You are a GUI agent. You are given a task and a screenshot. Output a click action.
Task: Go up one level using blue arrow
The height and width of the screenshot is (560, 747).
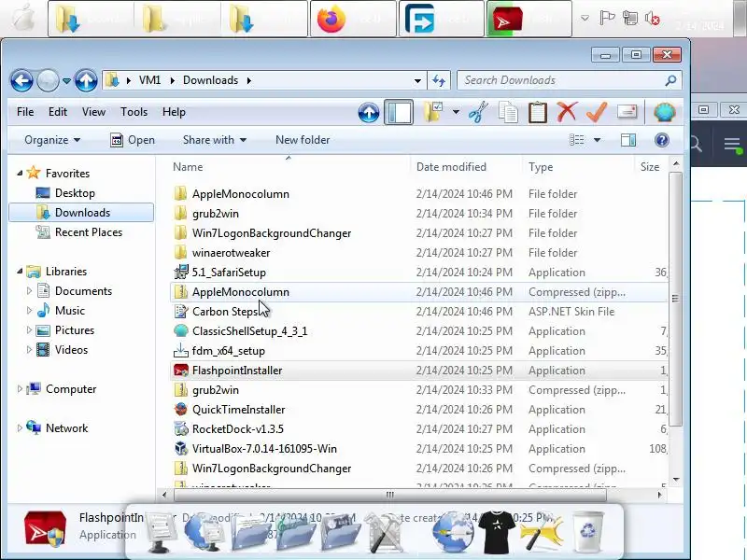[x=86, y=80]
